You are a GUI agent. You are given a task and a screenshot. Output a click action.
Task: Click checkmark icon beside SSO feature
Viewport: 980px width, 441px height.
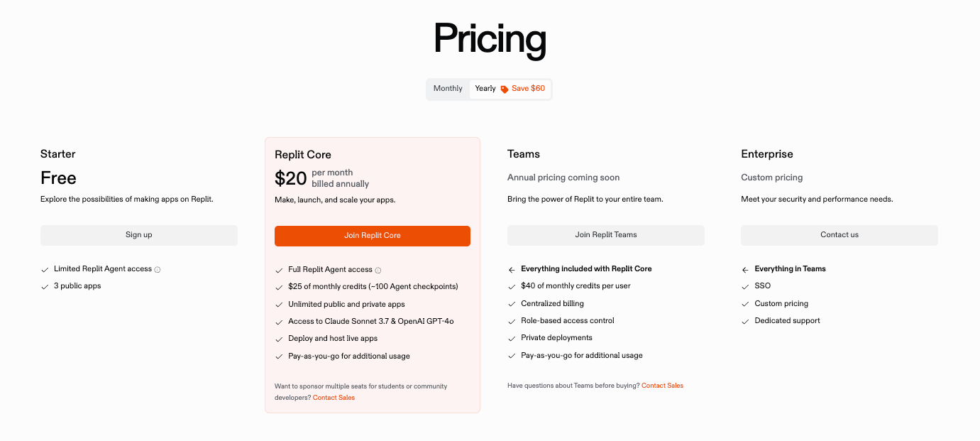(x=745, y=287)
